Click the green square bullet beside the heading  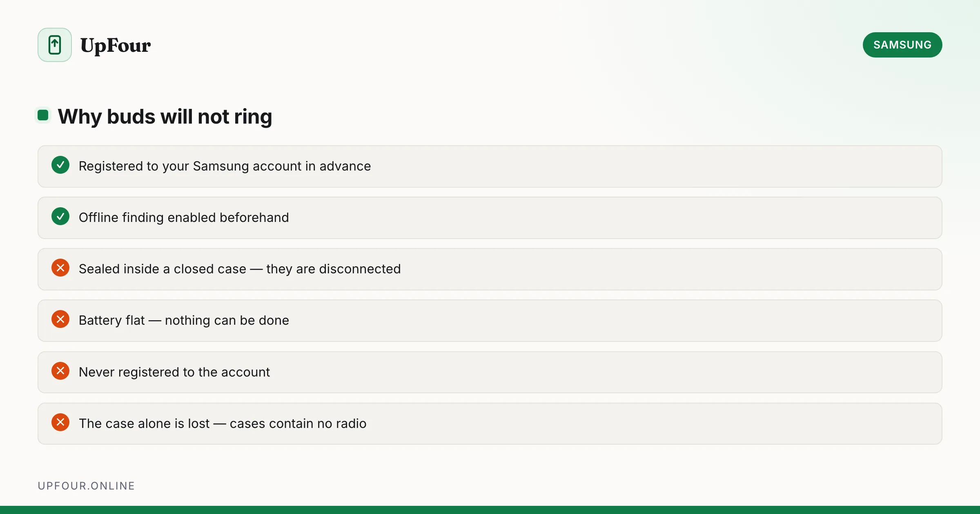click(43, 115)
